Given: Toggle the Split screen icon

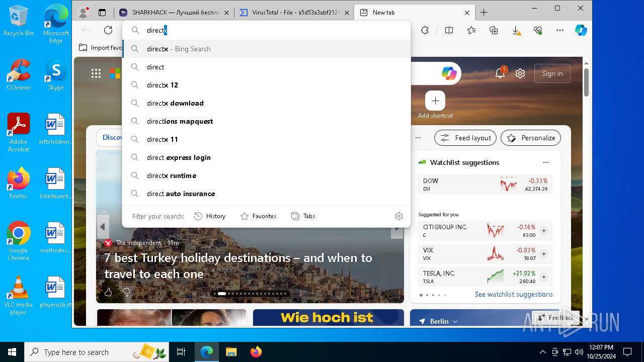Looking at the screenshot, I should (449, 30).
